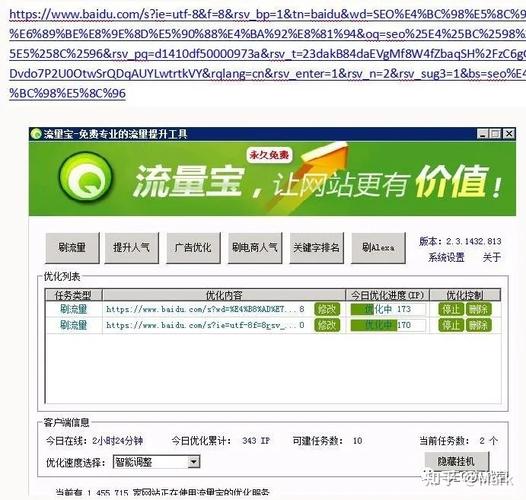
Task: Click the 关键字排名 button
Action: point(317,248)
